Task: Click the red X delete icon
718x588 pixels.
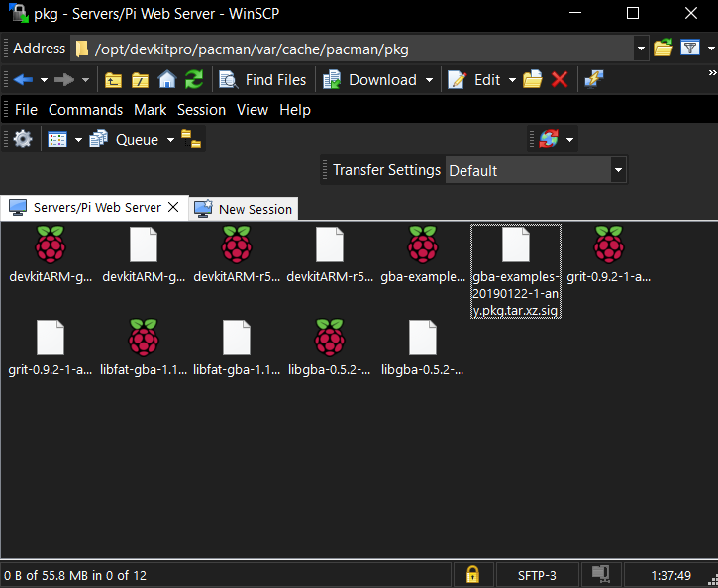Action: (560, 80)
